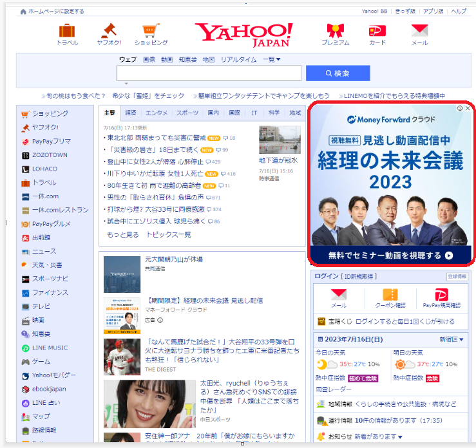Open the ヤフオク! gavel icon in header
476x448 pixels.
(x=109, y=31)
